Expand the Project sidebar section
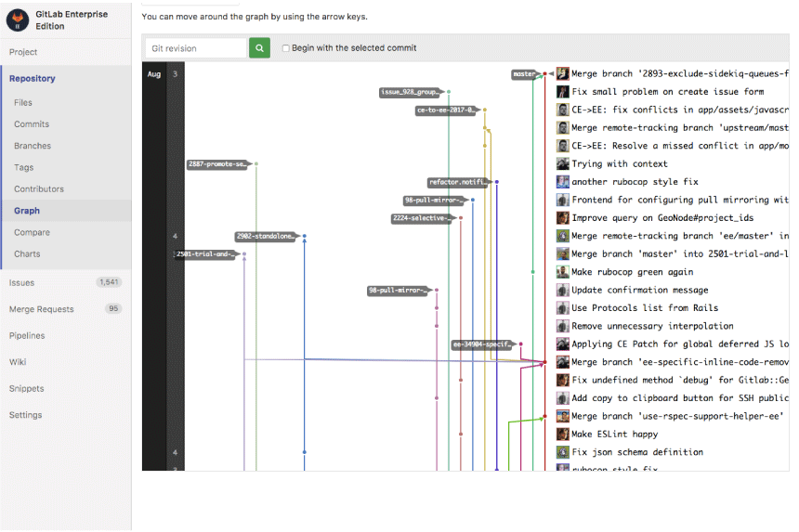 [23, 52]
